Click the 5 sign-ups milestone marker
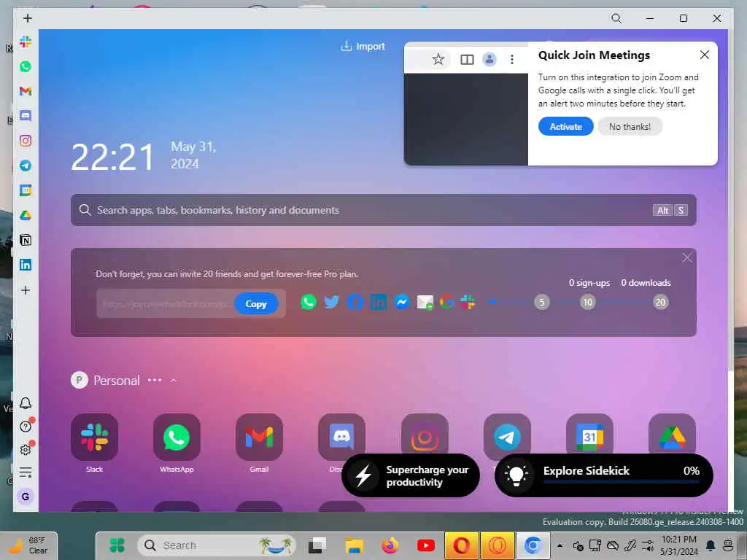The width and height of the screenshot is (747, 560). (542, 302)
